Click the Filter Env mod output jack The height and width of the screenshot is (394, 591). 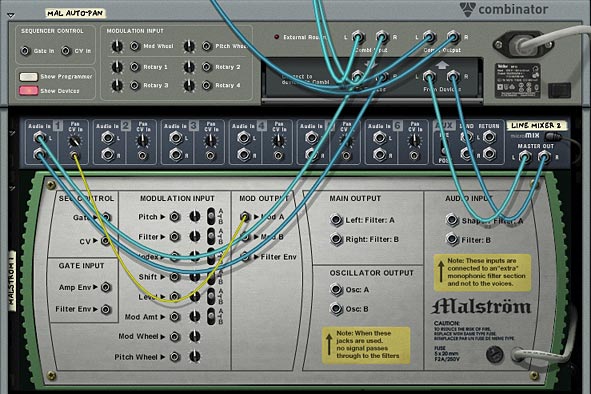click(x=245, y=257)
